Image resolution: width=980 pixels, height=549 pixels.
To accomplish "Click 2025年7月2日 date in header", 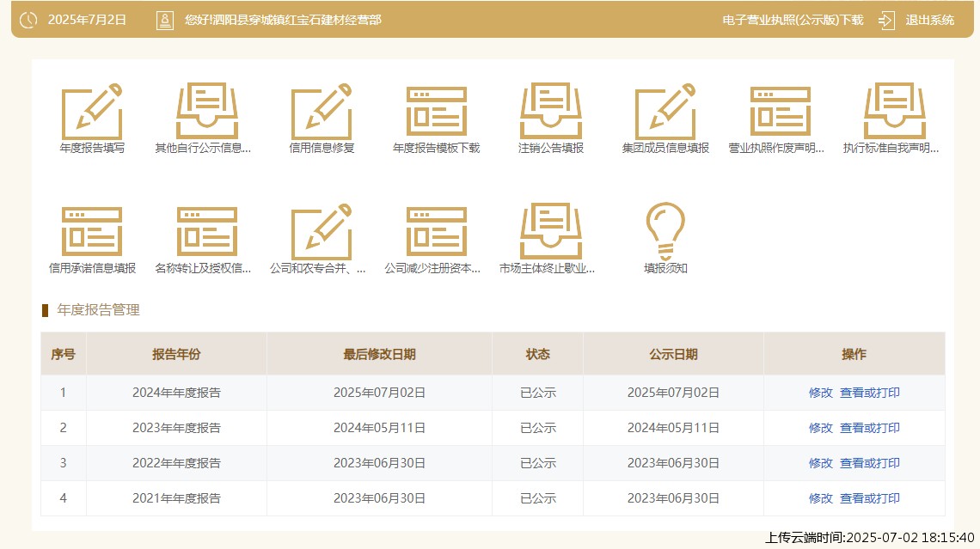I will pyautogui.click(x=87, y=20).
